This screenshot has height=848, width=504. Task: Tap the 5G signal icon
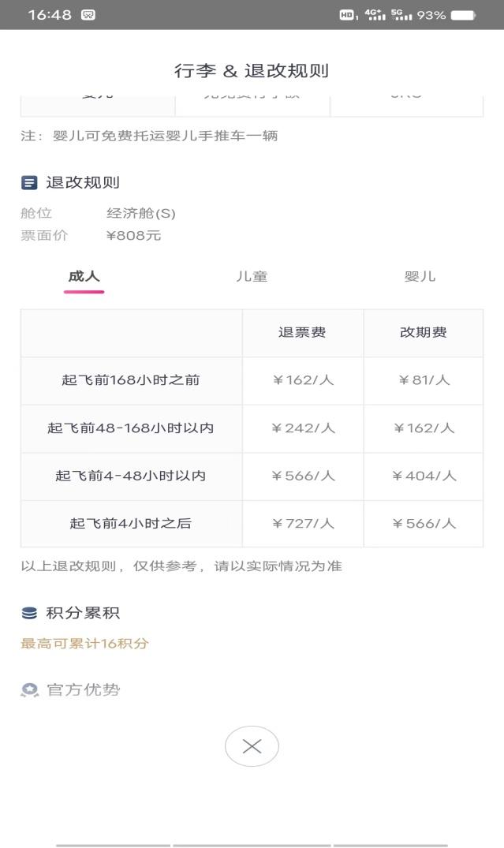[x=401, y=15]
